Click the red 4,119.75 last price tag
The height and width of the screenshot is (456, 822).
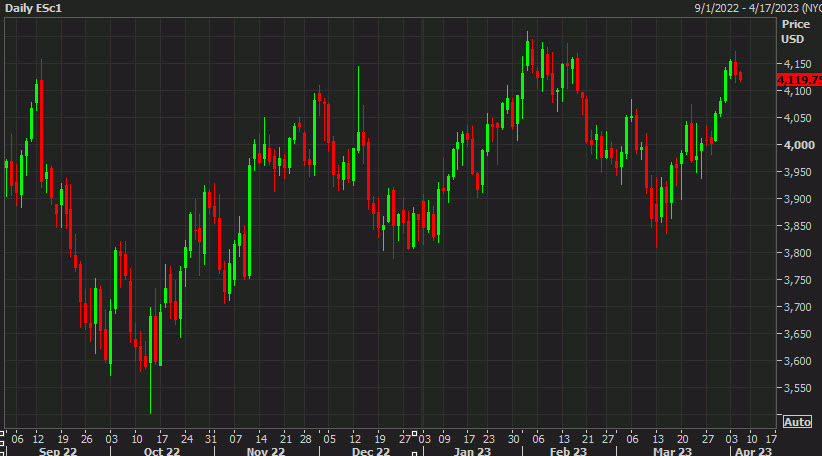pyautogui.click(x=799, y=80)
